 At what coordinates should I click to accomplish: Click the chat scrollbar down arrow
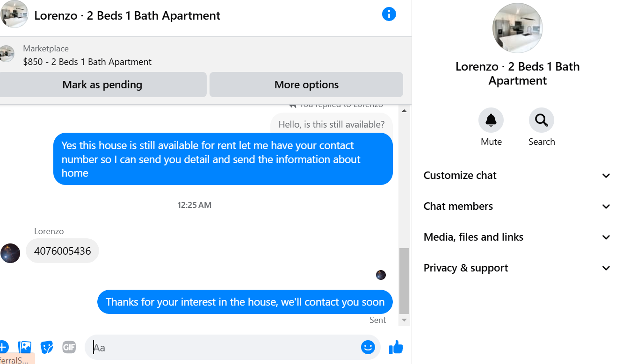coord(405,320)
